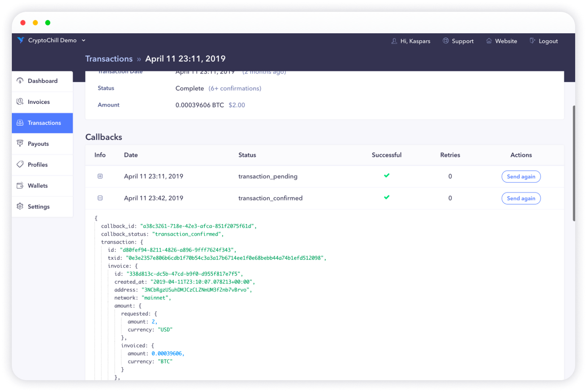Click the CryptoChill bird logo icon
The height and width of the screenshot is (392, 587).
pos(21,40)
